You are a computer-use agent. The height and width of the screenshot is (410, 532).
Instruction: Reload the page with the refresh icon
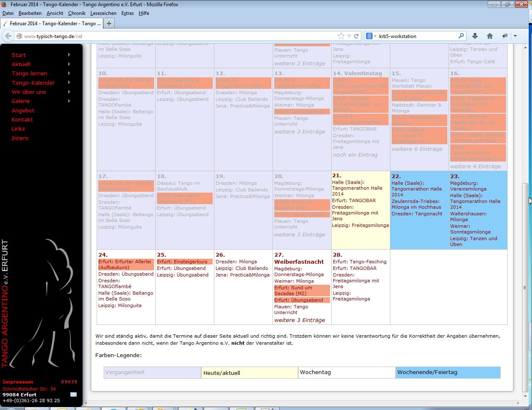click(x=356, y=36)
